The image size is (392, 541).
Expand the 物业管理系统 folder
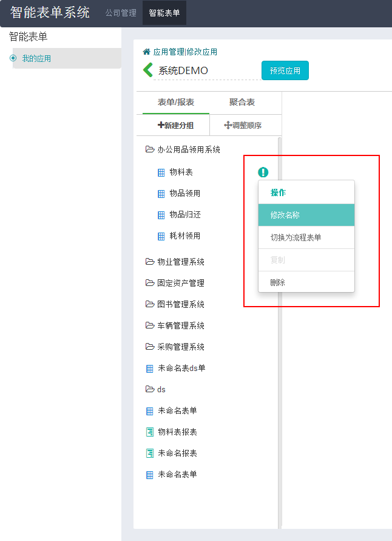(175, 262)
